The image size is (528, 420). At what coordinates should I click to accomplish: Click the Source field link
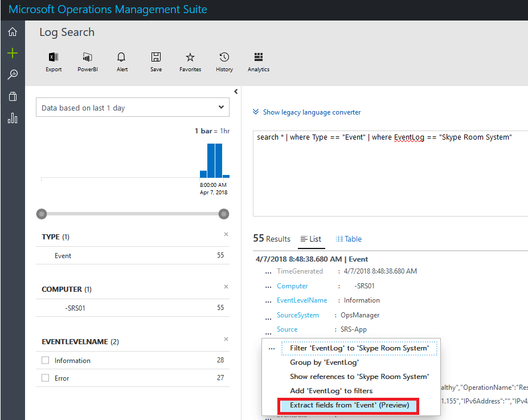tap(287, 329)
